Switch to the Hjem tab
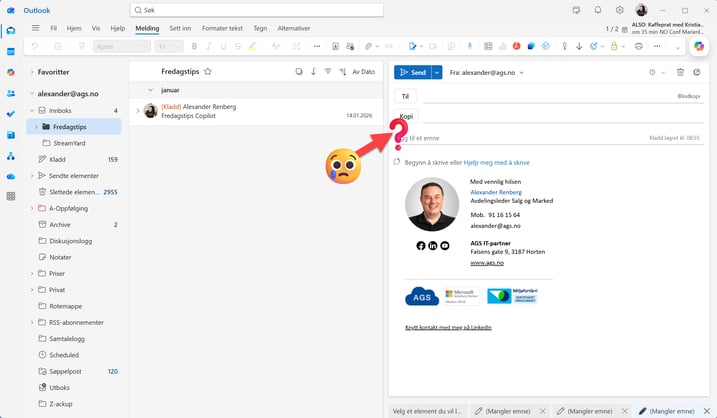The height and width of the screenshot is (418, 717). click(x=74, y=28)
